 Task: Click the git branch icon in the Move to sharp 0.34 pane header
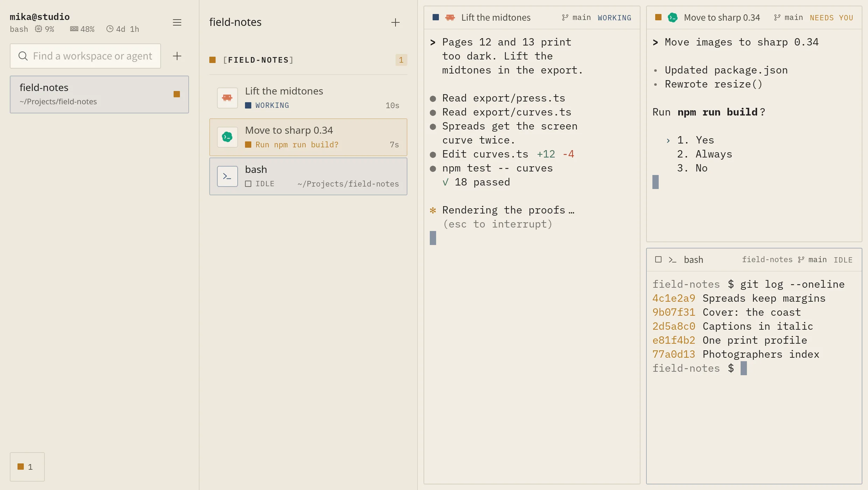pos(777,17)
